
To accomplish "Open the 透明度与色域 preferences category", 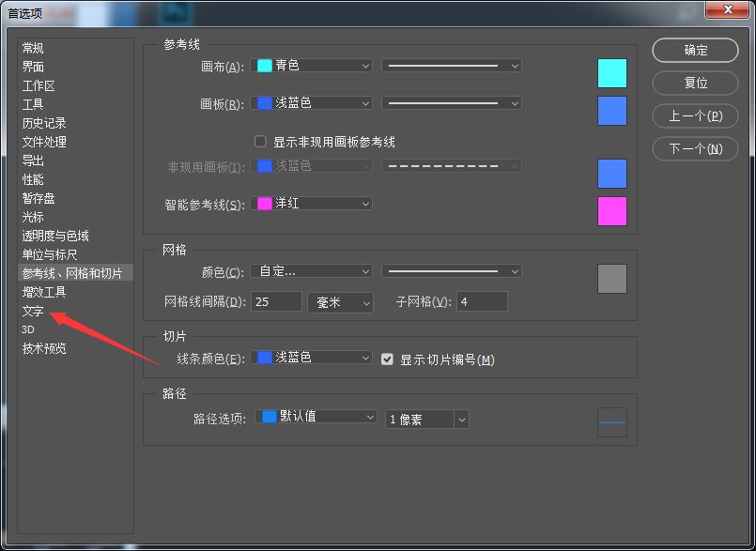I will coord(55,237).
